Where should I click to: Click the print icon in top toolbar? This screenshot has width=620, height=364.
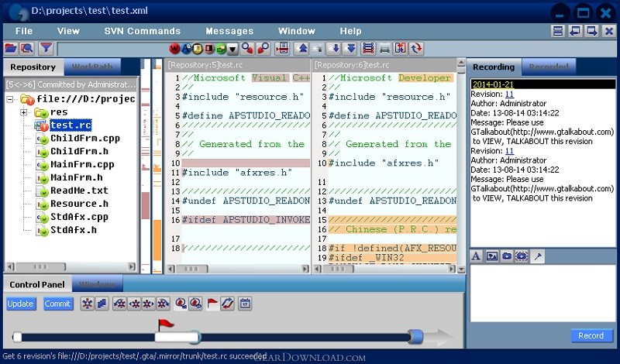coord(384,48)
